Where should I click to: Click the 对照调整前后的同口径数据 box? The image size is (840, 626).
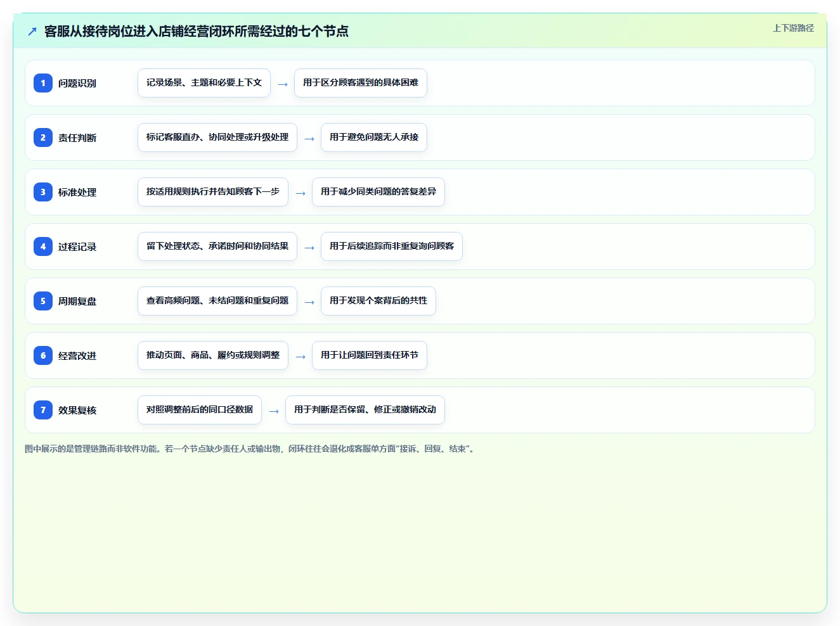[x=200, y=410]
